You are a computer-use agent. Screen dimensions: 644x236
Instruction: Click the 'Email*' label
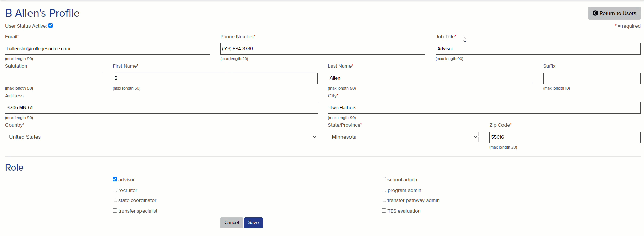12,37
